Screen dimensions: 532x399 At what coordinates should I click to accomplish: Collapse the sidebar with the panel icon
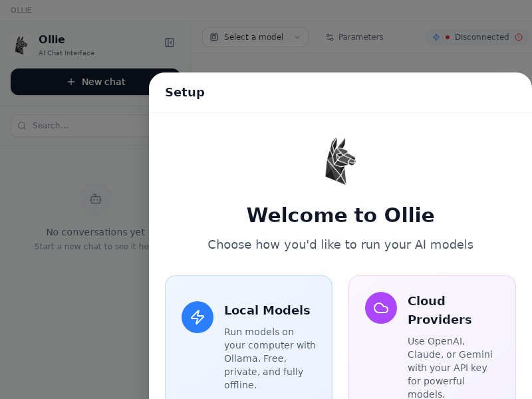pyautogui.click(x=170, y=43)
